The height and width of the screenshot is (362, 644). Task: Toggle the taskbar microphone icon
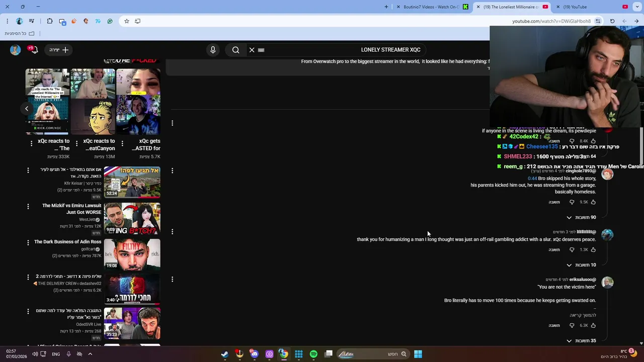69,354
